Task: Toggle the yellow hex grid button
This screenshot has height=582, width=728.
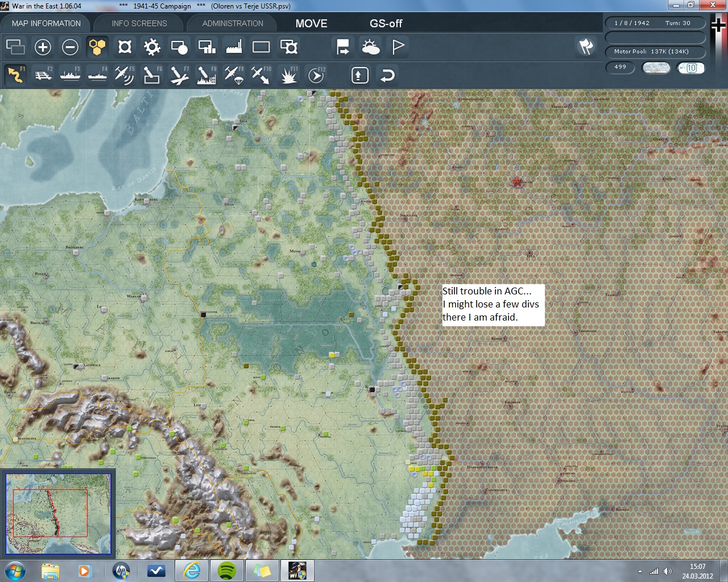Action: click(x=97, y=47)
